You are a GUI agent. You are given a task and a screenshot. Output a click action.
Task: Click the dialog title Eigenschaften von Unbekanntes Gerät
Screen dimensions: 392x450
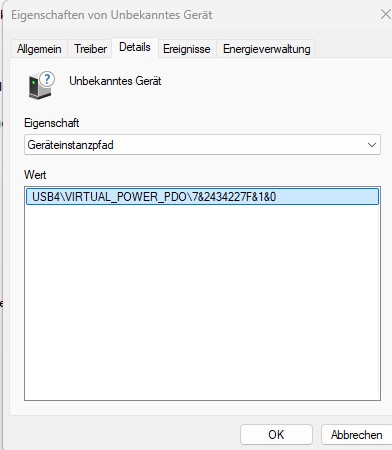click(x=112, y=15)
